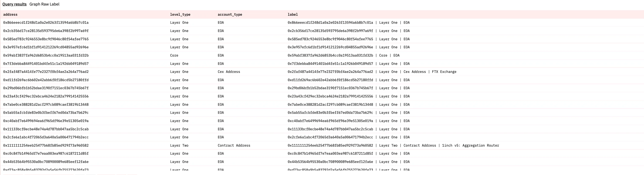The image size is (644, 175).
Task: Select address cell starting with 0x44b53564b9
Action: (x=46, y=162)
